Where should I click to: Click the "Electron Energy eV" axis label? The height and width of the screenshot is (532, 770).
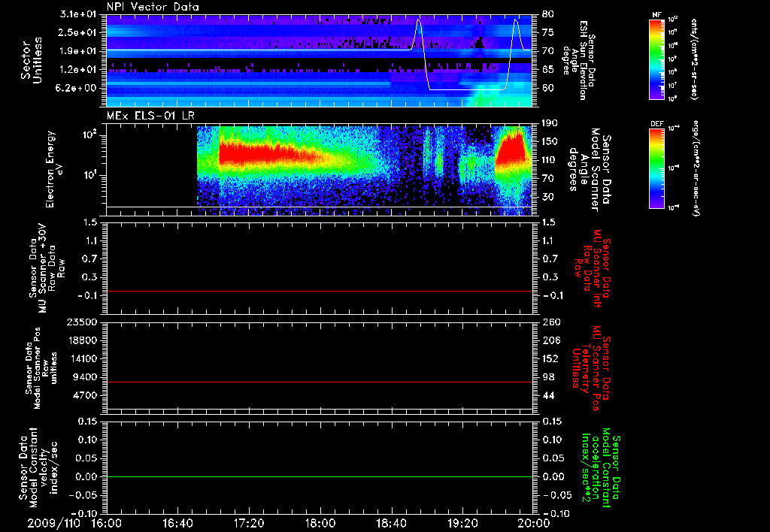coord(53,169)
